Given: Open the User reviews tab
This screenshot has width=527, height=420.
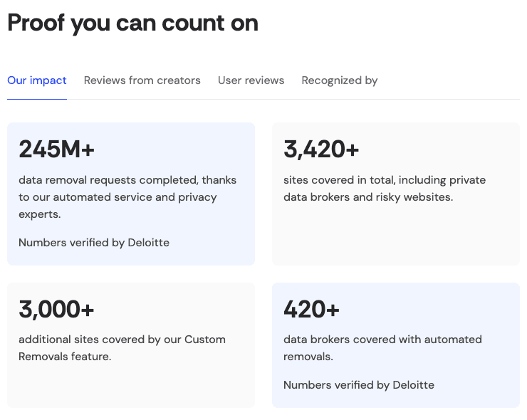Looking at the screenshot, I should (251, 80).
